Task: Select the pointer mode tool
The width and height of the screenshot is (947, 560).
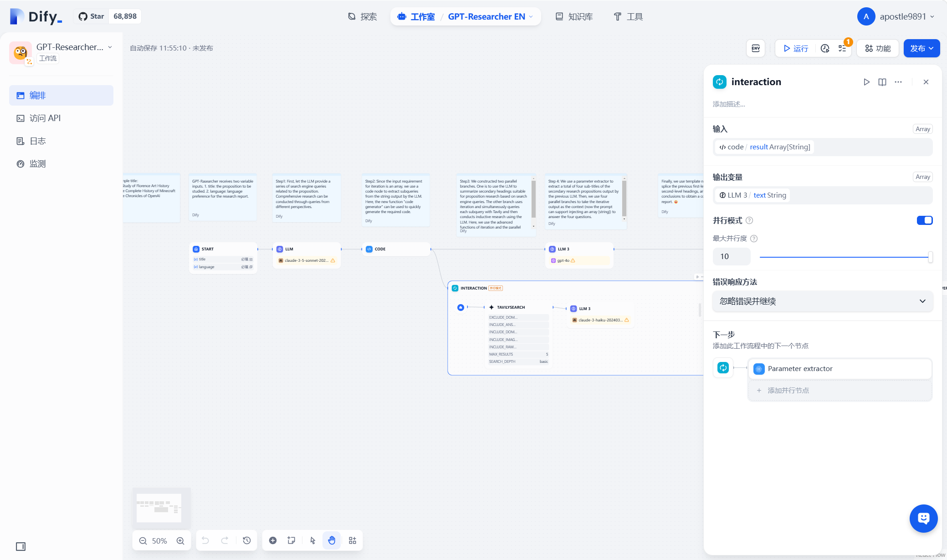Action: pyautogui.click(x=312, y=540)
